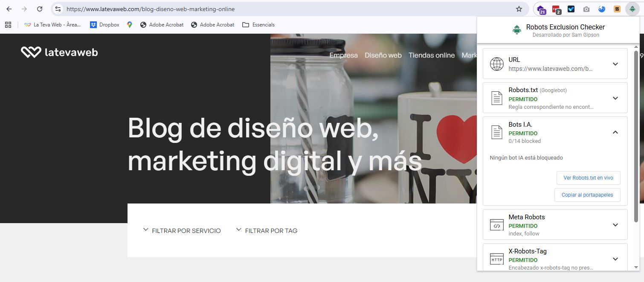Go back to the previous page
This screenshot has height=282, width=644.
pos(9,9)
